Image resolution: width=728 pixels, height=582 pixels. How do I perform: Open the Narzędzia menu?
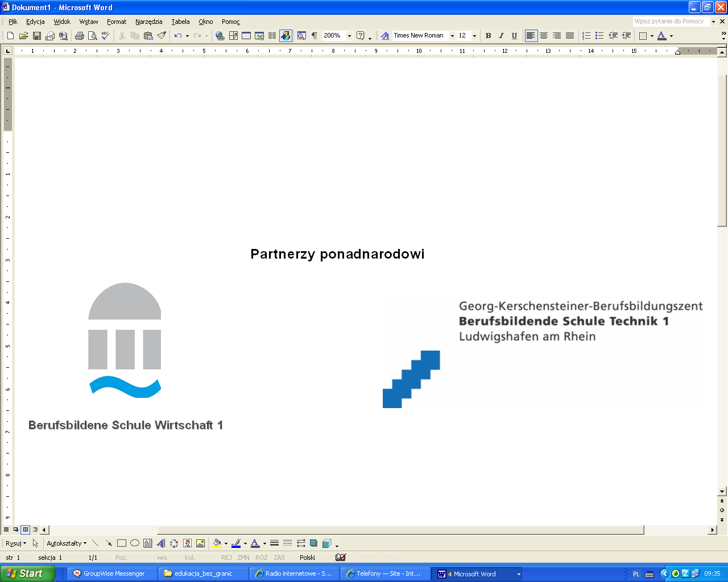pyautogui.click(x=149, y=22)
